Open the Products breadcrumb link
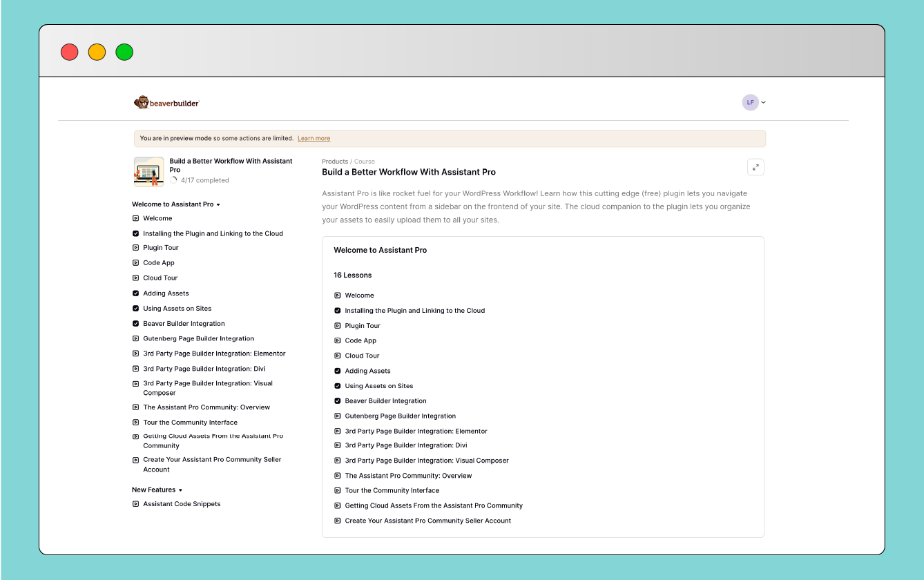The image size is (924, 580). [335, 162]
